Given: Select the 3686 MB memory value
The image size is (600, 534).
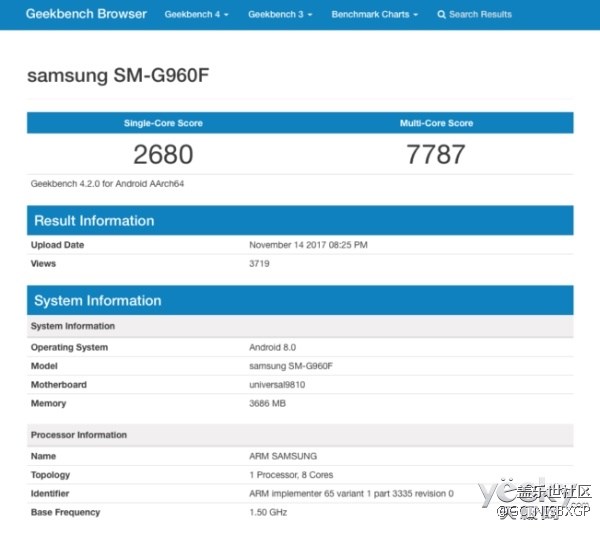Looking at the screenshot, I should pos(267,404).
